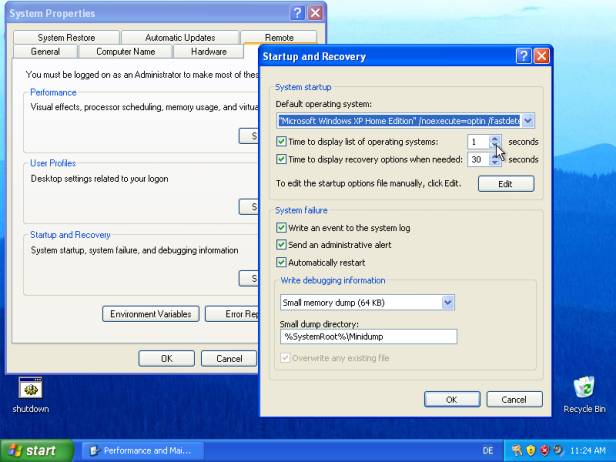This screenshot has width=616, height=462.
Task: Confirm Startup and Recovery with OK
Action: (x=452, y=400)
